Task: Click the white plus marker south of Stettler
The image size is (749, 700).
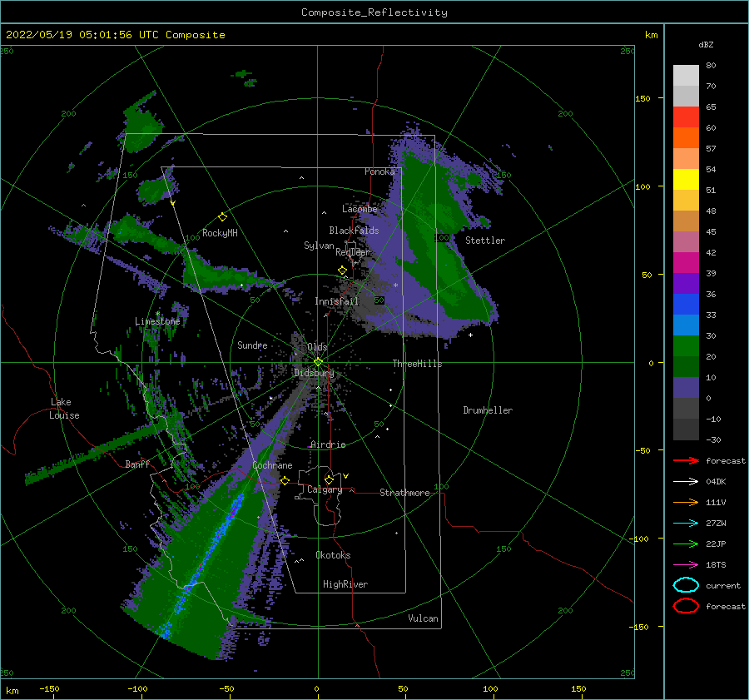Action: [470, 335]
